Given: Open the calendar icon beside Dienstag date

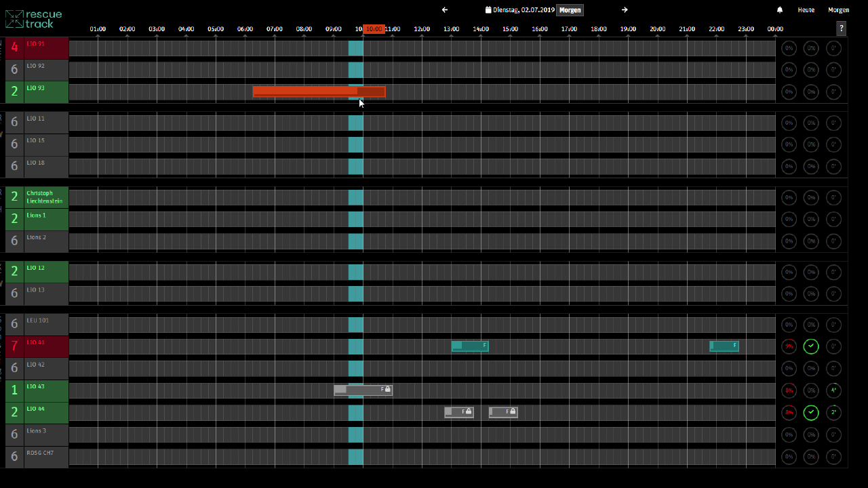Looking at the screenshot, I should click(488, 10).
